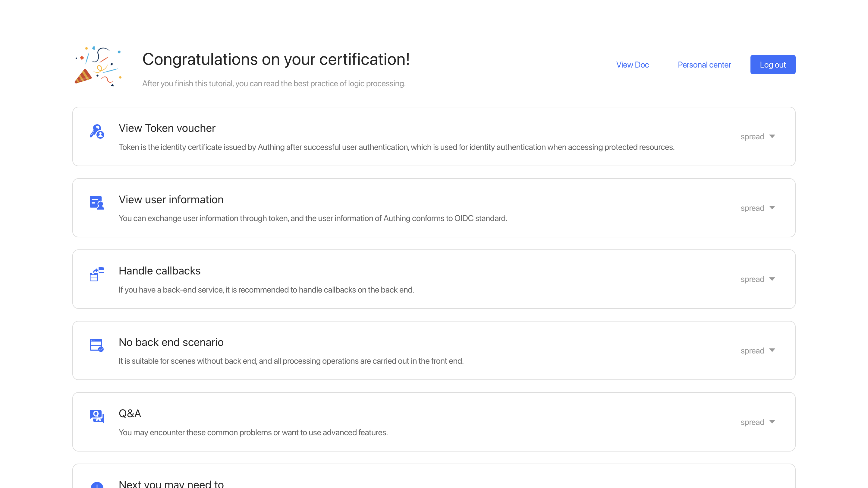Image resolution: width=868 pixels, height=488 pixels.
Task: Go to Personal center
Action: coord(704,65)
